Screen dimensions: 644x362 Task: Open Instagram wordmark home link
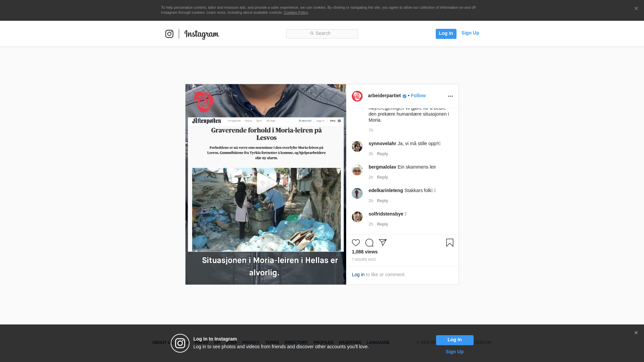pyautogui.click(x=202, y=35)
